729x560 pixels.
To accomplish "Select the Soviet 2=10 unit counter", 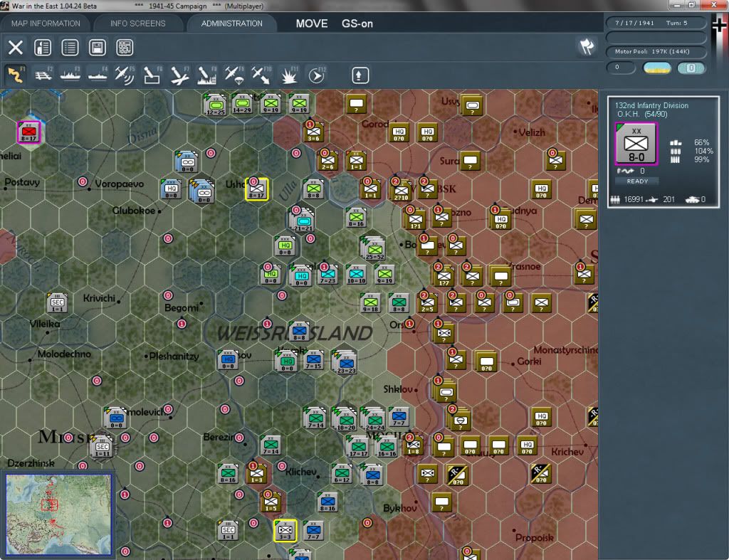I will 402,190.
